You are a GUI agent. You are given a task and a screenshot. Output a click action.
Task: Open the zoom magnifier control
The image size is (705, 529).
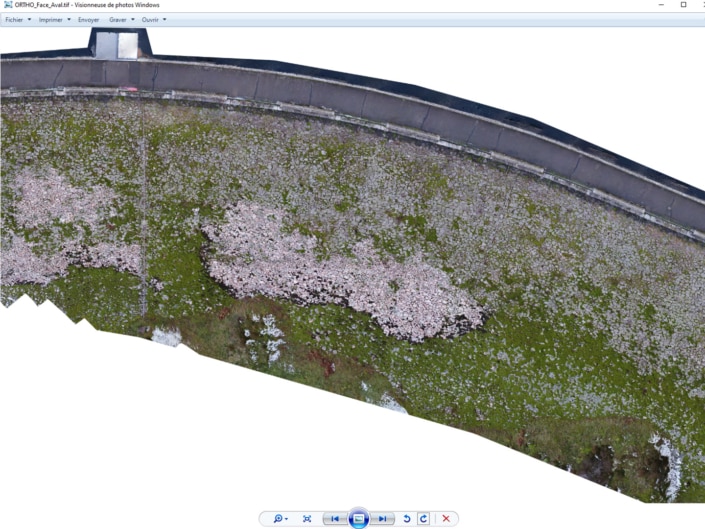point(281,519)
